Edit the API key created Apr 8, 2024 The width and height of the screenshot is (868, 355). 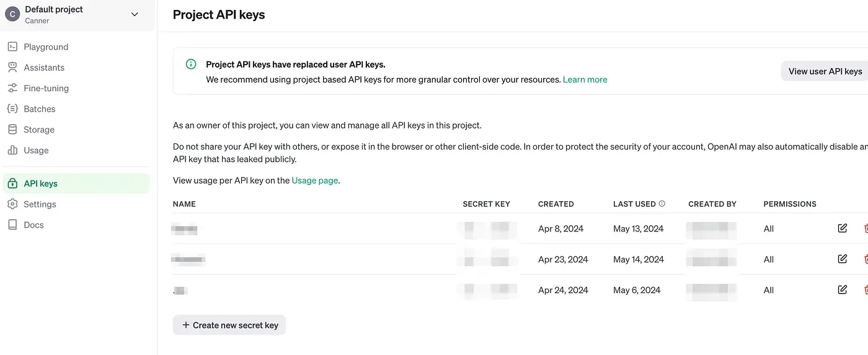coord(842,228)
